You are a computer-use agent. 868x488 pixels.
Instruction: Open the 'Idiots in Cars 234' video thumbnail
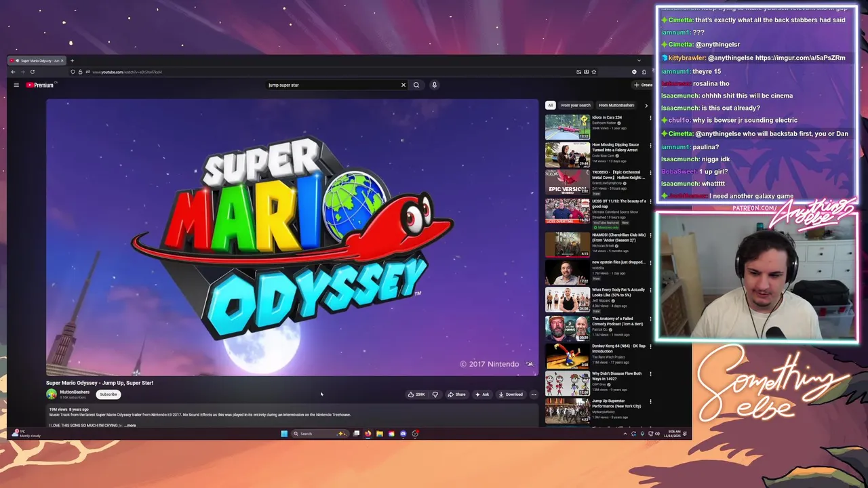(x=568, y=127)
